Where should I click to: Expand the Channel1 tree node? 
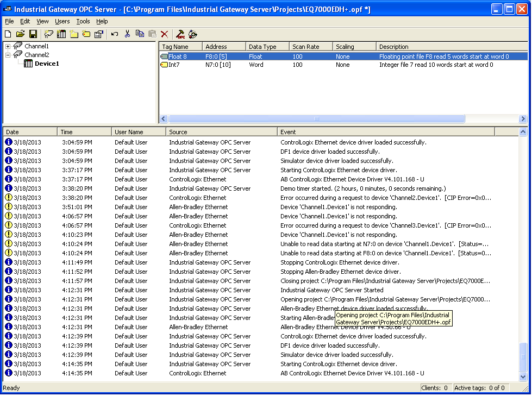[8, 47]
